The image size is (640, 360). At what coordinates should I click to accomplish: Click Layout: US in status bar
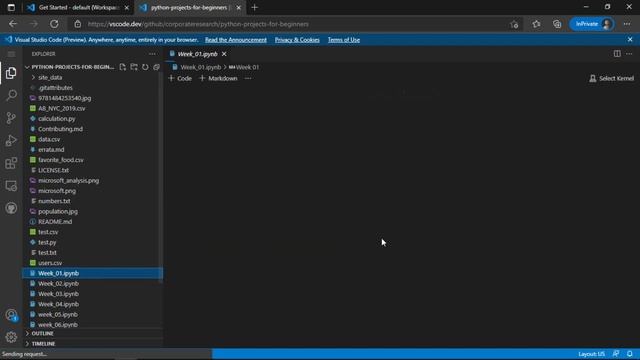[x=591, y=354]
